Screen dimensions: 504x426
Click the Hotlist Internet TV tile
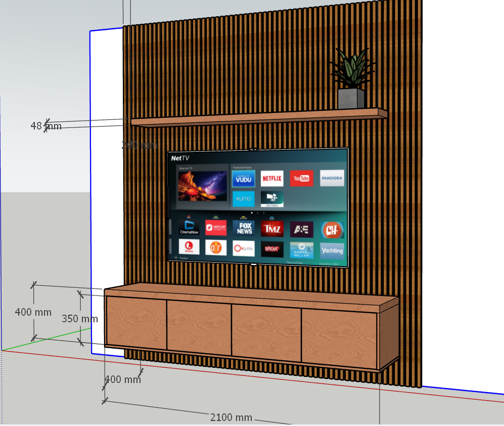tap(216, 228)
